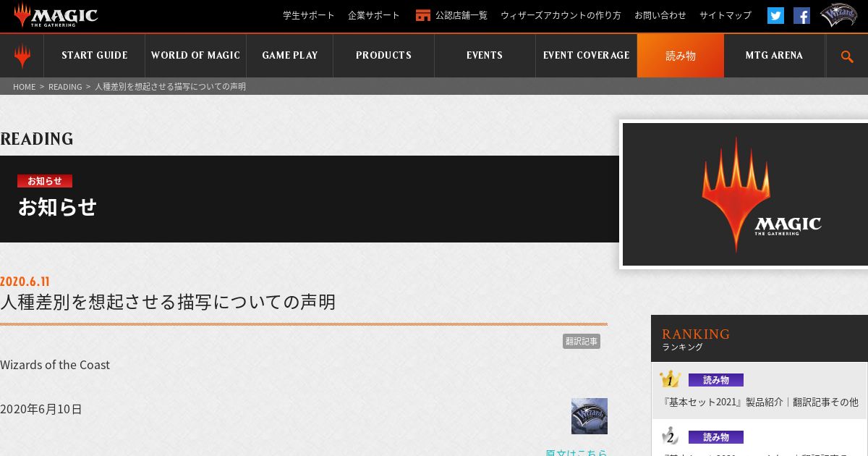Image resolution: width=868 pixels, height=456 pixels.
Task: Click 読み物 tag on rank 1 item
Action: (x=716, y=380)
